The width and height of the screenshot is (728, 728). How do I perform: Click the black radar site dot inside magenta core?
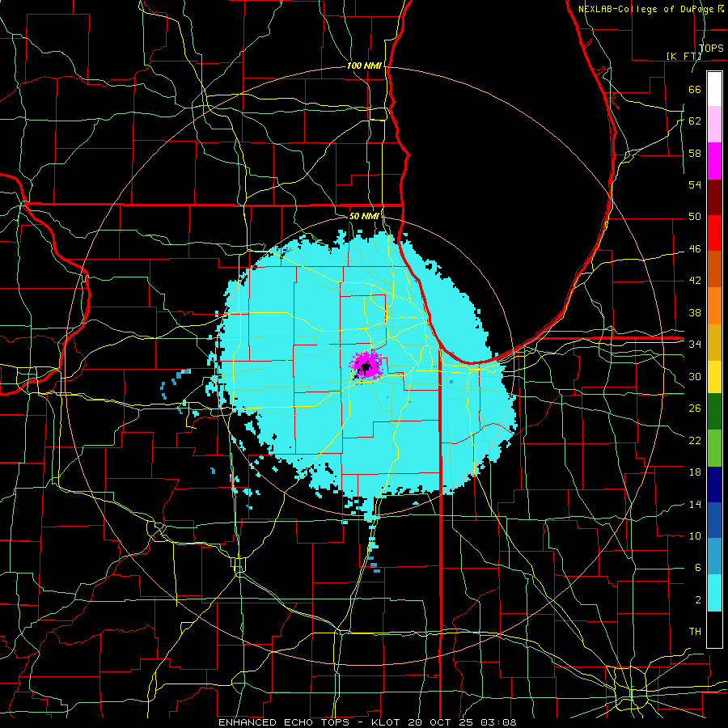pos(366,368)
